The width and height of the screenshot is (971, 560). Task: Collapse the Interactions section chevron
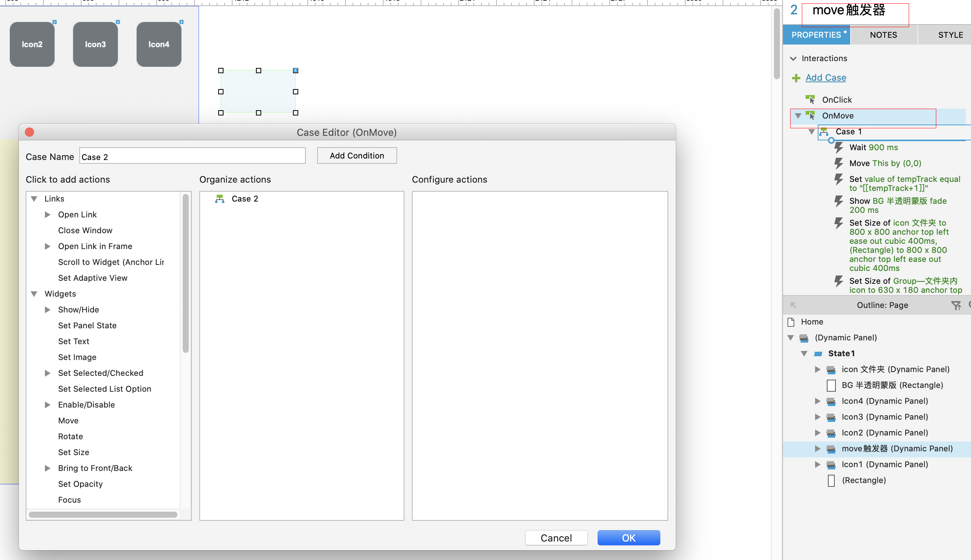point(793,58)
